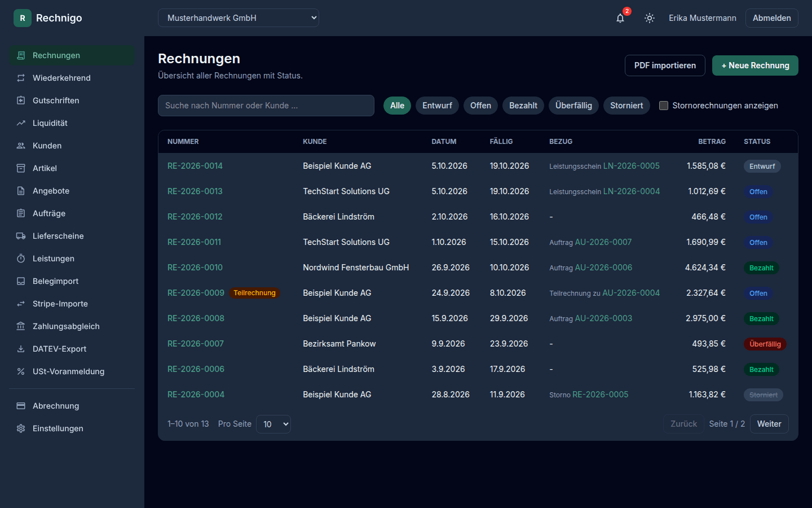
Task: Open the notifications bell
Action: pyautogui.click(x=620, y=18)
